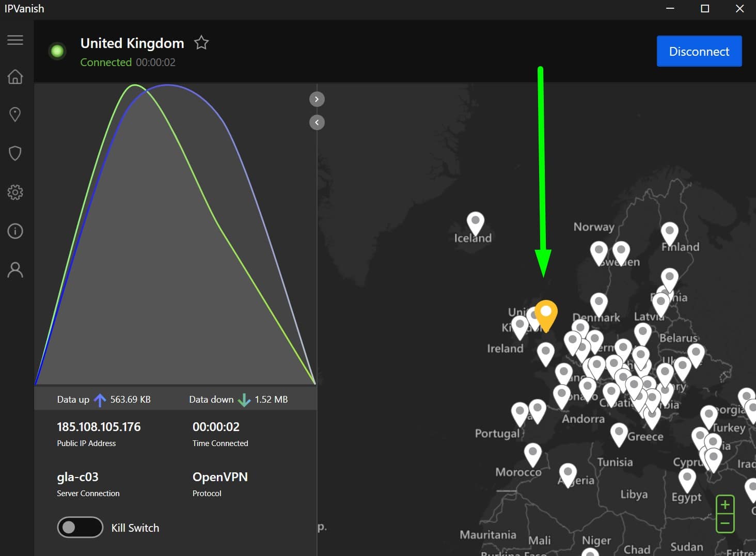Select the Algeria server pin
The image size is (756, 556).
568,475
